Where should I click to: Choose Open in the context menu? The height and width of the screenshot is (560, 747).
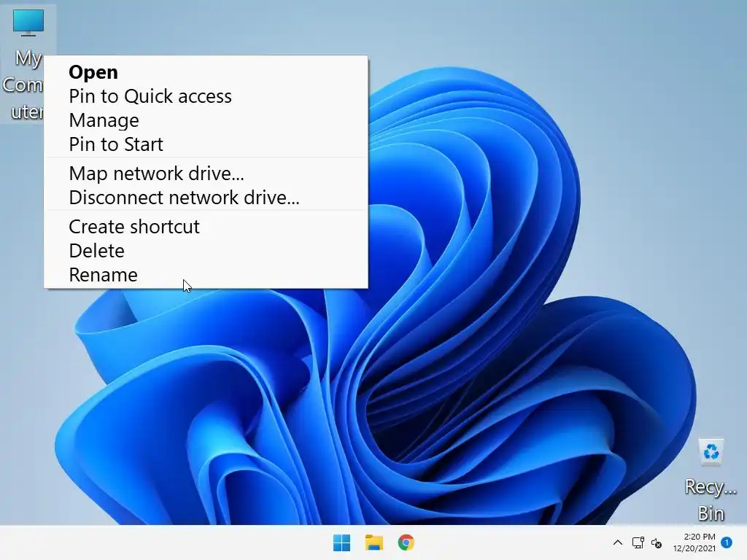coord(206,72)
